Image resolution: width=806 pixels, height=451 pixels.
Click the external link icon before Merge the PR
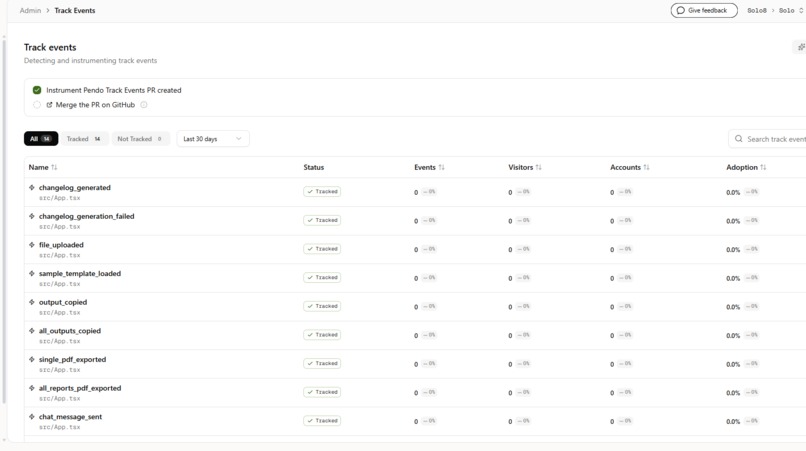[49, 105]
